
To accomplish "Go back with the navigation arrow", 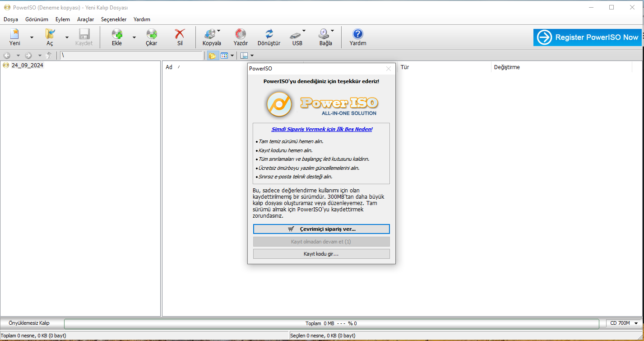I will coord(7,56).
